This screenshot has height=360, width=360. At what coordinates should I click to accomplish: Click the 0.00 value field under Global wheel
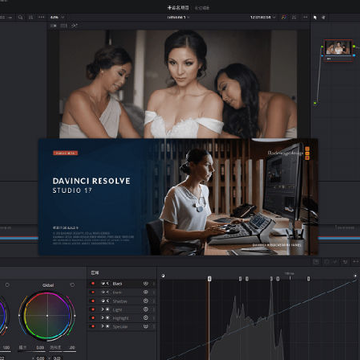(41, 347)
